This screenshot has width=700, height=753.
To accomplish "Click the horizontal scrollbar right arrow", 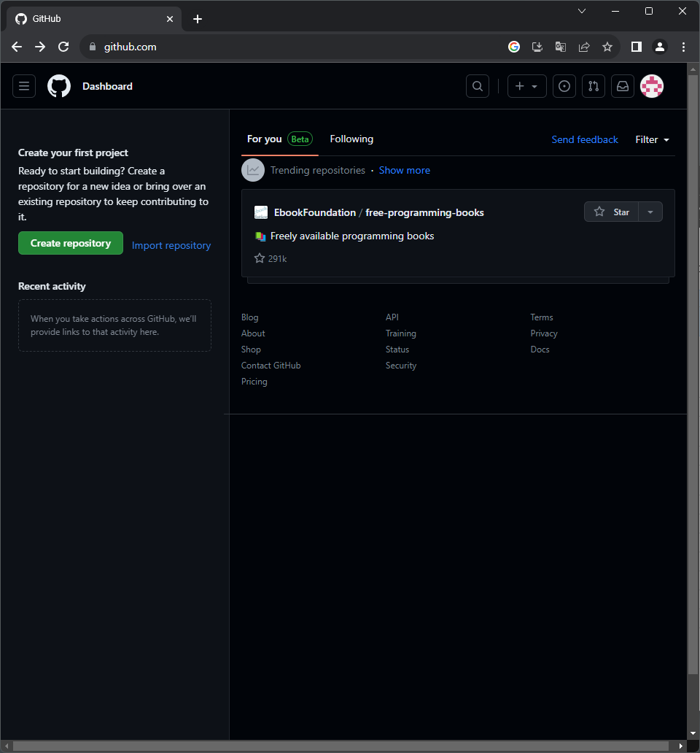I will pos(681,746).
